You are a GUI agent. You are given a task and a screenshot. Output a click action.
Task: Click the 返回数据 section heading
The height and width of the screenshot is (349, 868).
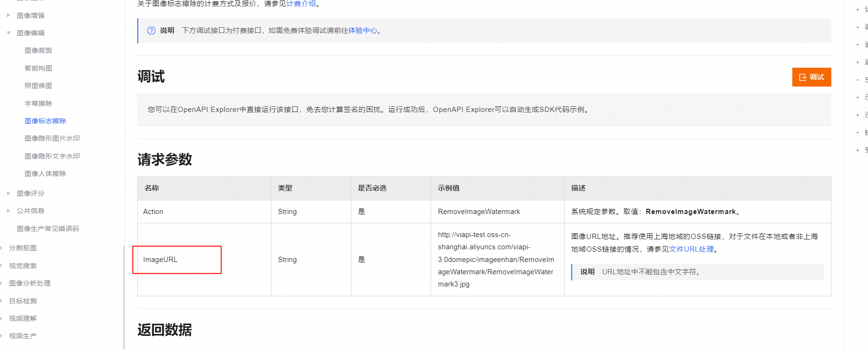(x=165, y=330)
